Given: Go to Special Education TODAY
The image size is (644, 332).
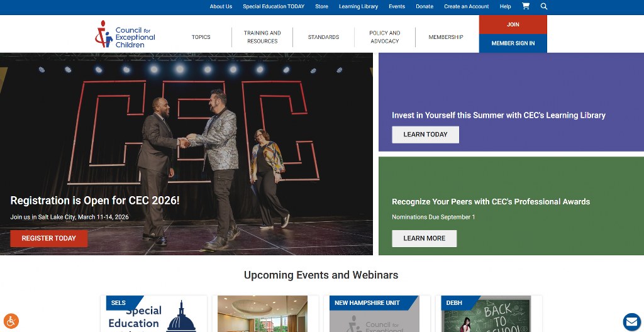Looking at the screenshot, I should tap(274, 6).
